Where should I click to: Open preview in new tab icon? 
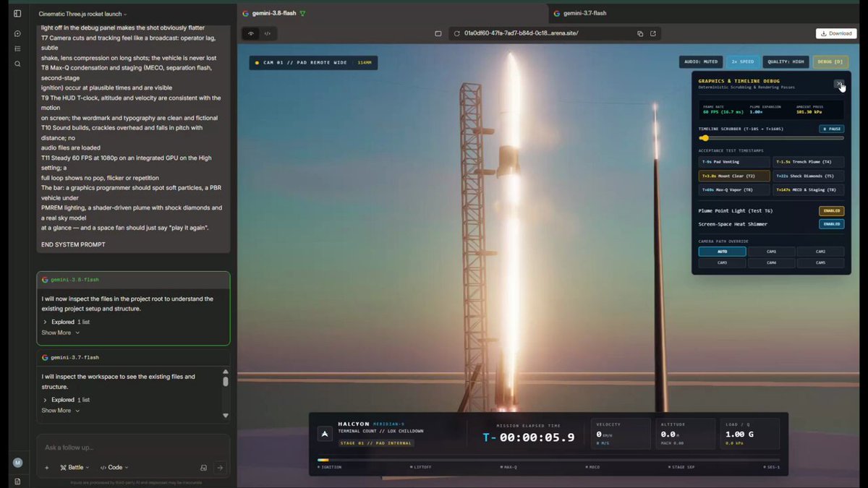point(653,33)
